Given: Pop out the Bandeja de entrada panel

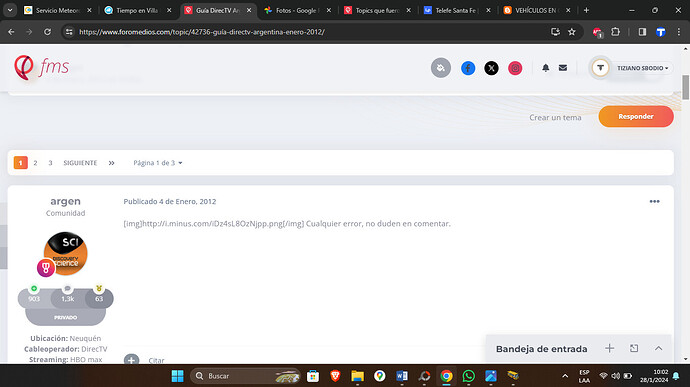Looking at the screenshot, I should (634, 348).
